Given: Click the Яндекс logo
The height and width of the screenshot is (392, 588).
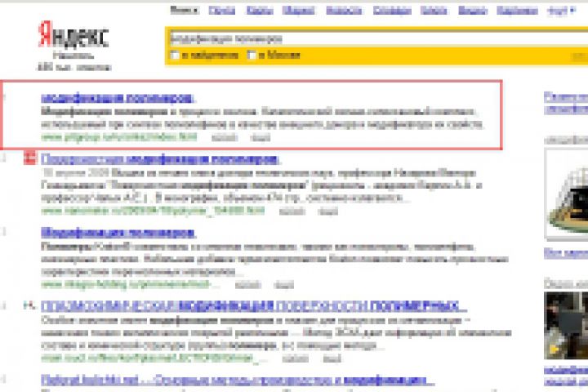Looking at the screenshot, I should [x=73, y=34].
